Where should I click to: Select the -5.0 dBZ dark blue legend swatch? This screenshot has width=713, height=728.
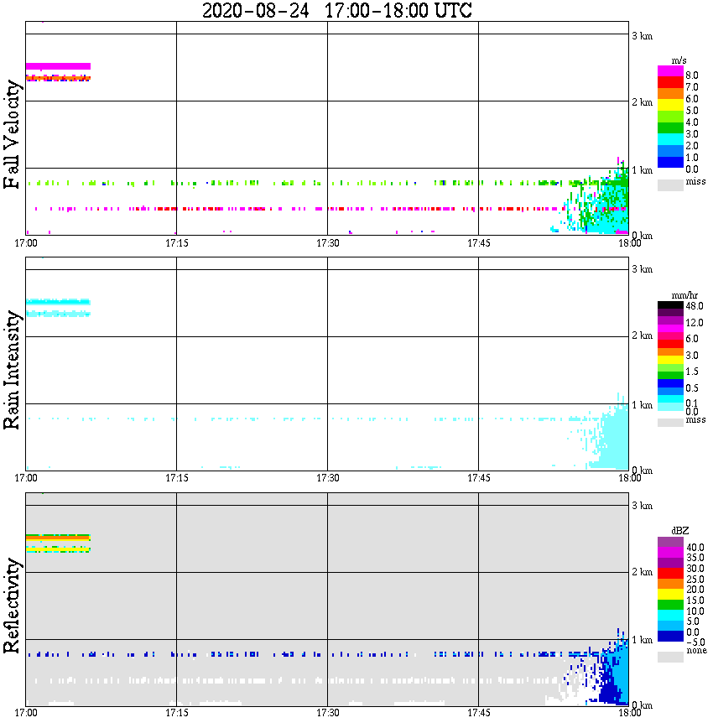(670, 637)
